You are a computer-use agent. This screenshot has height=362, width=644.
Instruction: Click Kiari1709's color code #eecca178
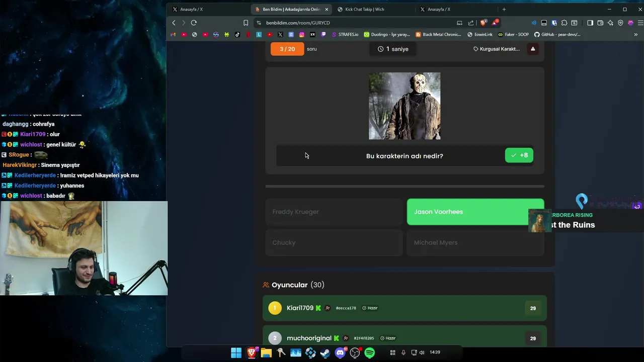point(346,308)
